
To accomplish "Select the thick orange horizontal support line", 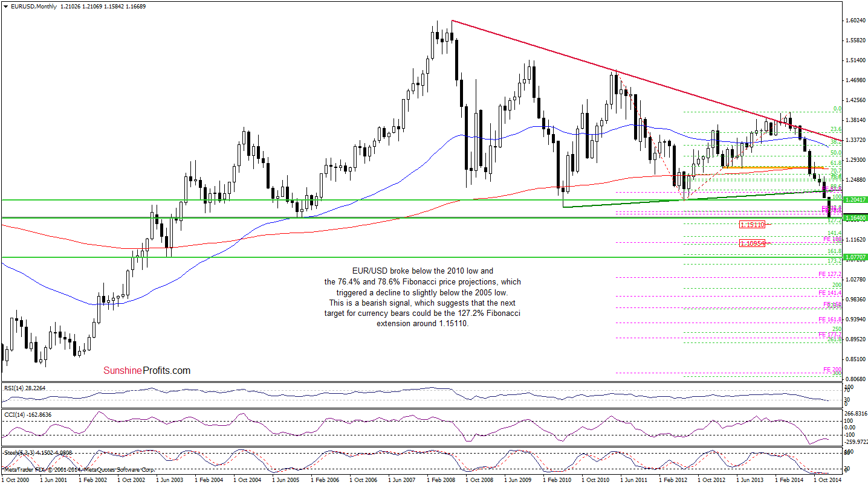I will (772, 167).
